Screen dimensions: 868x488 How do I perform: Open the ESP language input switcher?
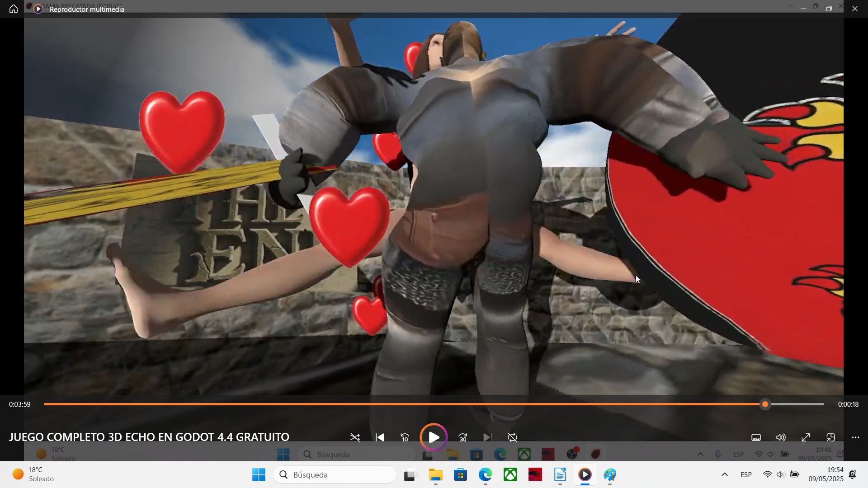point(746,474)
